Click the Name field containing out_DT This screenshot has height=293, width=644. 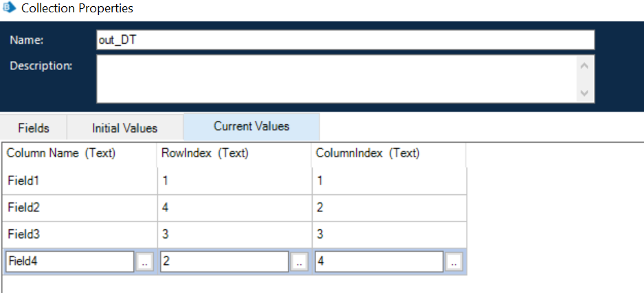(345, 40)
